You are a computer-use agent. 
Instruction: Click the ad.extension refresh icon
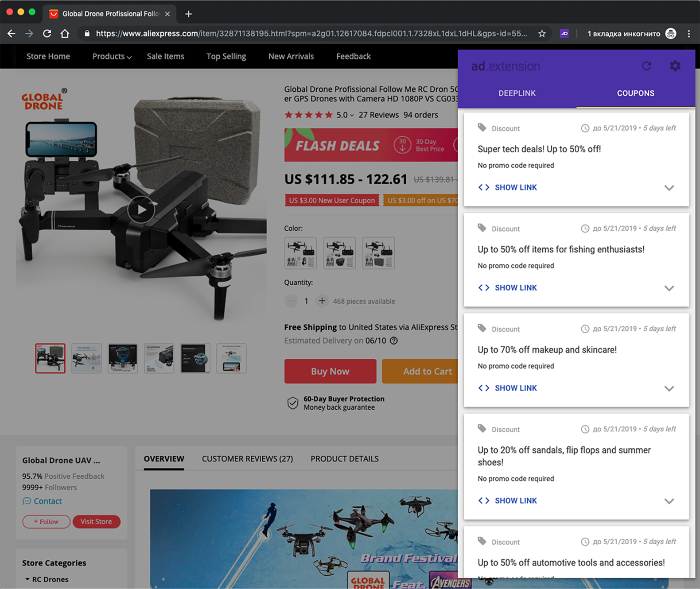click(x=646, y=66)
